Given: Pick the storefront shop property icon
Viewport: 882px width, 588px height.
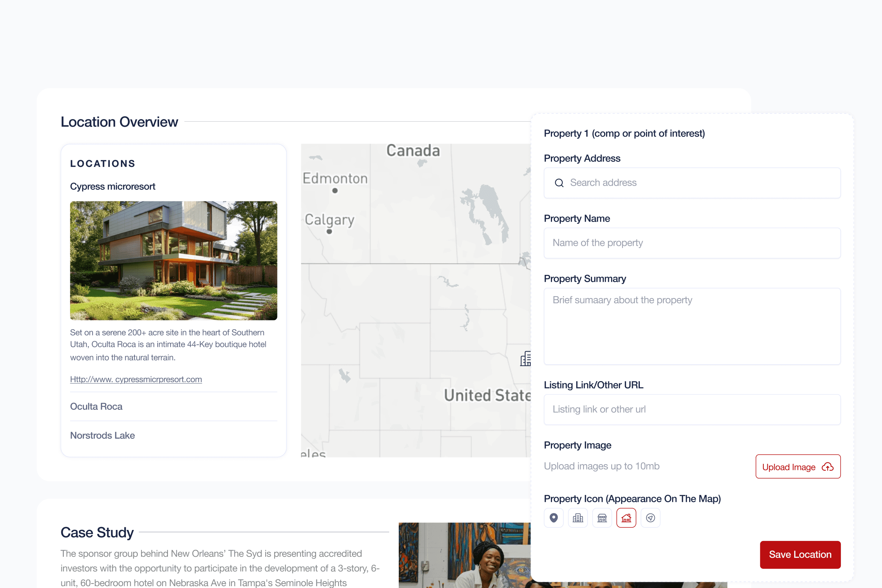Looking at the screenshot, I should click(x=602, y=518).
